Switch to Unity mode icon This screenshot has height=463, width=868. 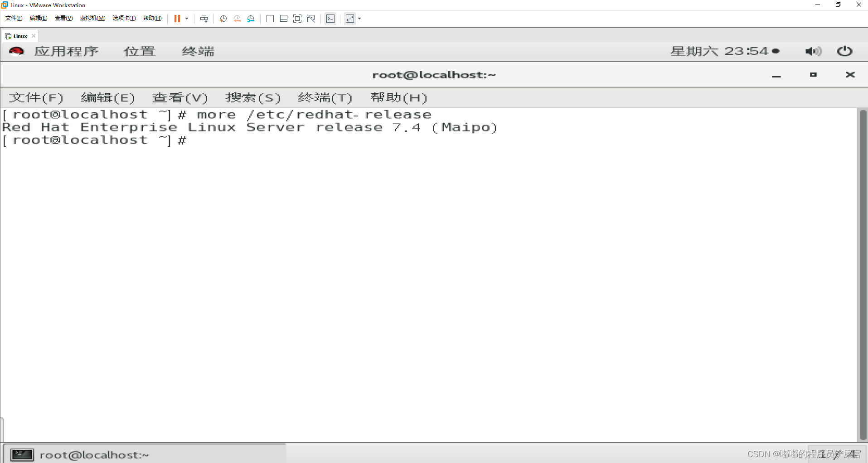pos(311,19)
